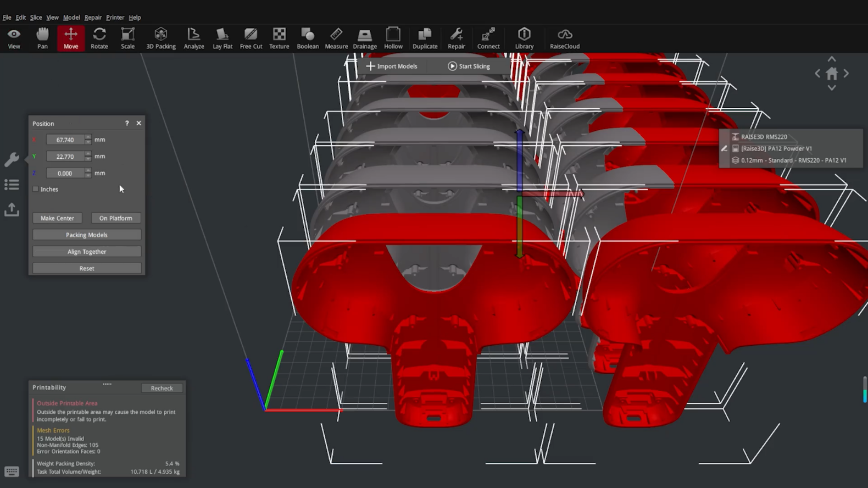Click the Make Center button
Viewport: 868px width, 488px height.
tap(57, 218)
